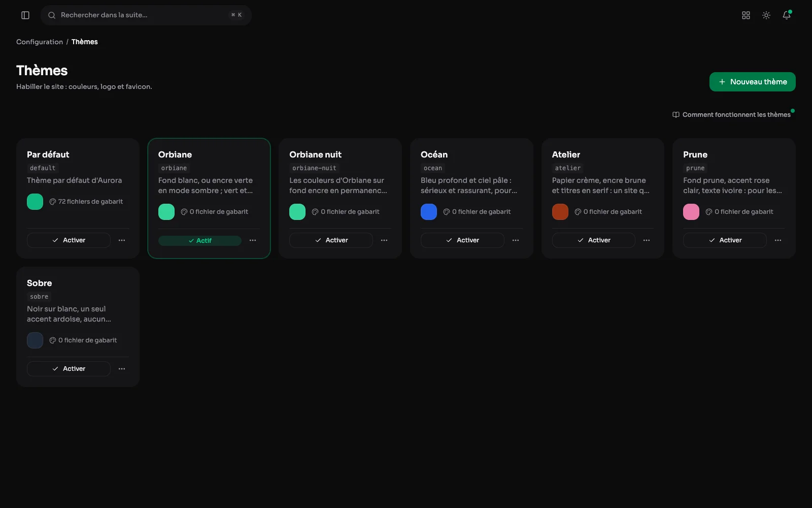Open the apps grid icon
812x508 pixels.
746,15
